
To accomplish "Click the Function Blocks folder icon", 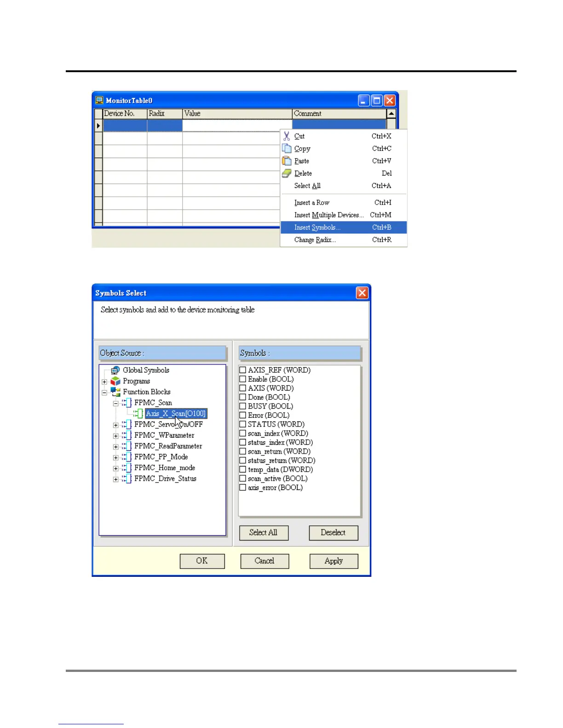I will pos(115,392).
